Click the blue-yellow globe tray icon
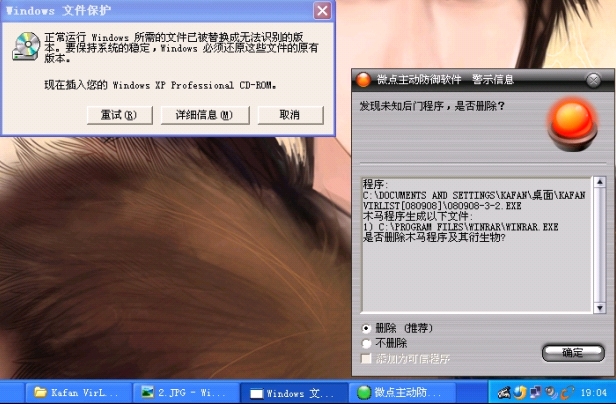 pyautogui.click(x=520, y=392)
